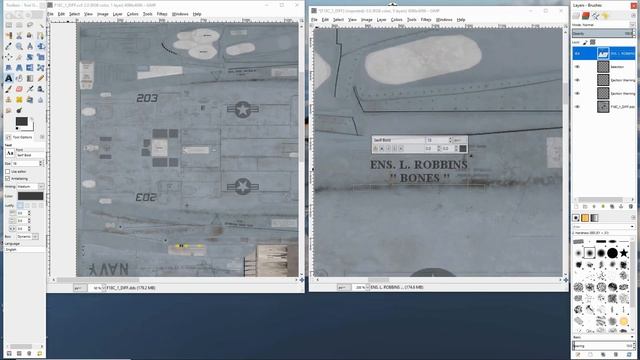Toggle lock pixels for the layer

[585, 42]
